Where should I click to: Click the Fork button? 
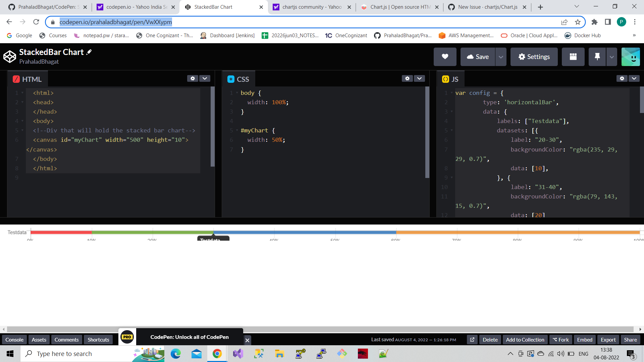click(x=561, y=340)
